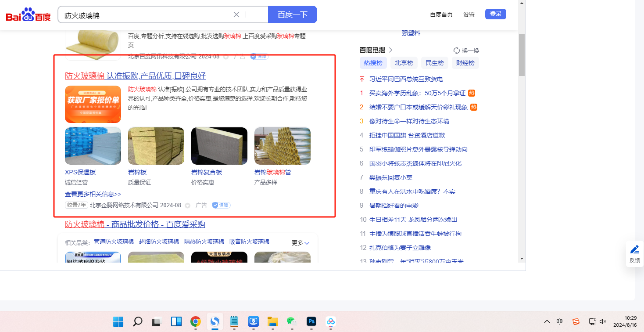Image resolution: width=644 pixels, height=332 pixels.
Task: Click the Baidu logo
Action: pos(29,15)
